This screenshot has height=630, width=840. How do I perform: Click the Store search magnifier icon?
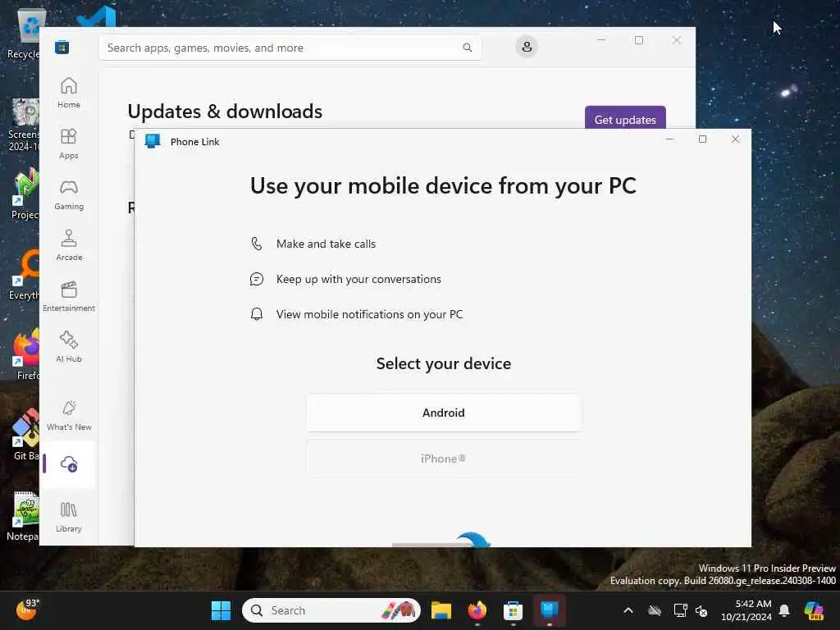point(467,48)
